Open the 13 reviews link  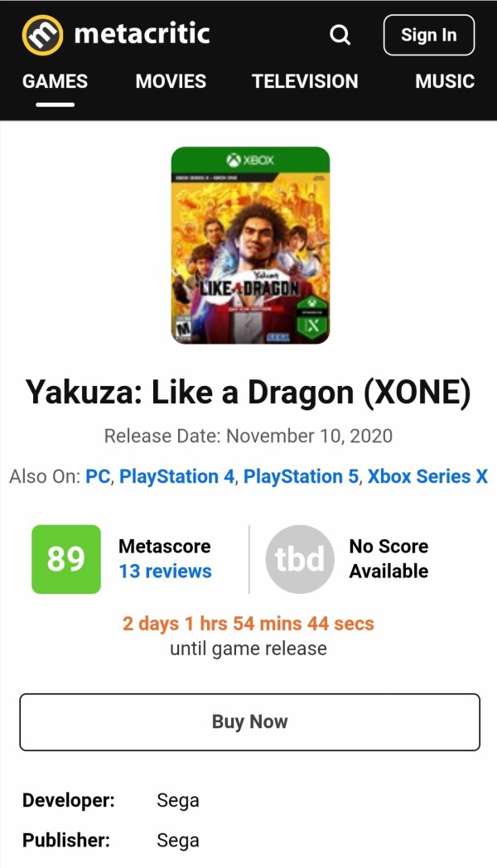(x=165, y=571)
